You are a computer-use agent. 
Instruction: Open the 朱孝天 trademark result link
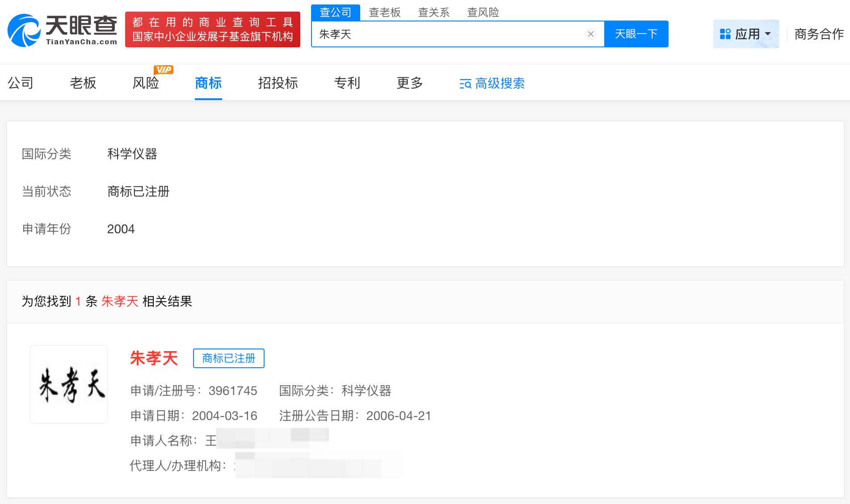[154, 358]
